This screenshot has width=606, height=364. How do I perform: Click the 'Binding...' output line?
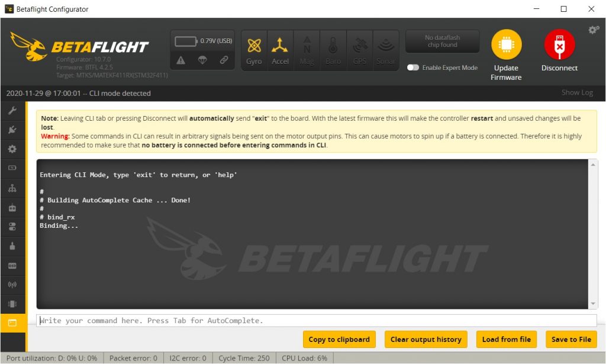[x=59, y=226]
